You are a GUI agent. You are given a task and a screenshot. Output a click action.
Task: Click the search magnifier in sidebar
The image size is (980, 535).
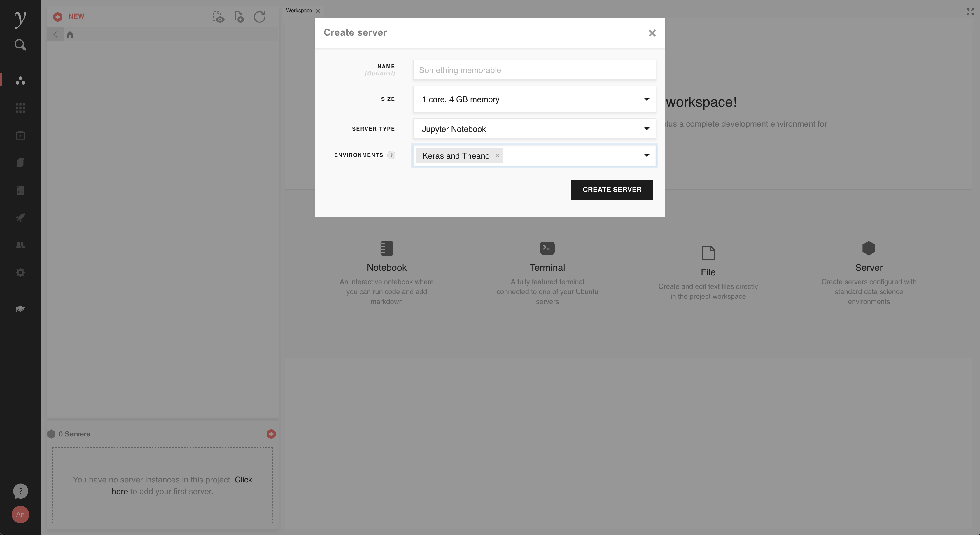[x=20, y=45]
